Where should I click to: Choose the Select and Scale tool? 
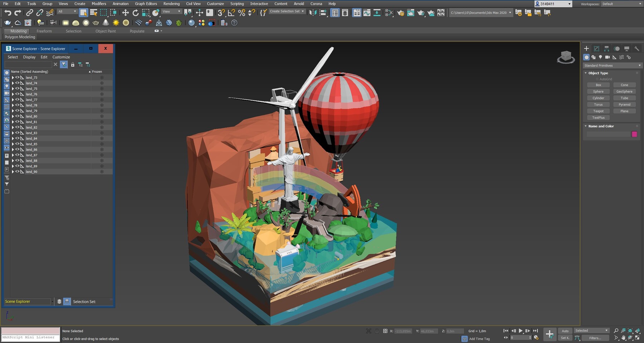(146, 13)
